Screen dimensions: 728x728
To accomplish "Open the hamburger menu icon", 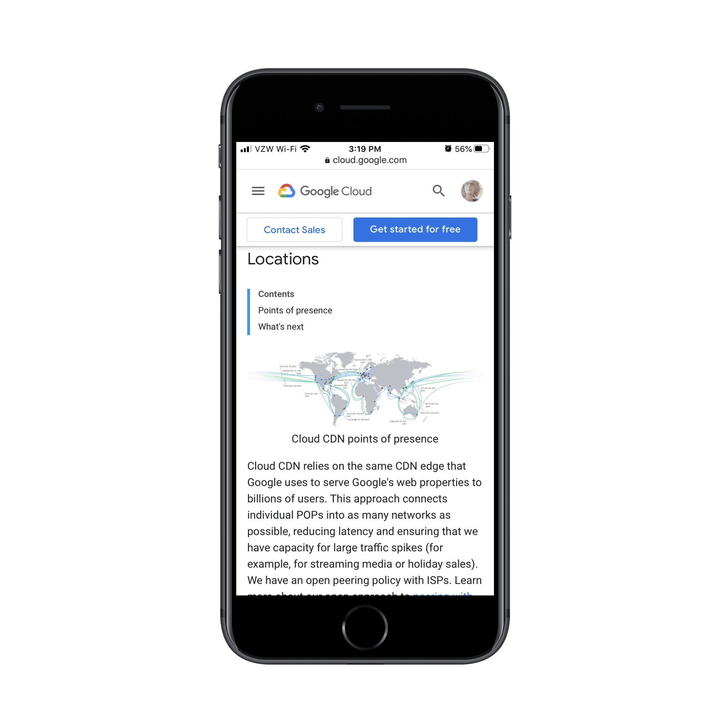I will click(259, 190).
